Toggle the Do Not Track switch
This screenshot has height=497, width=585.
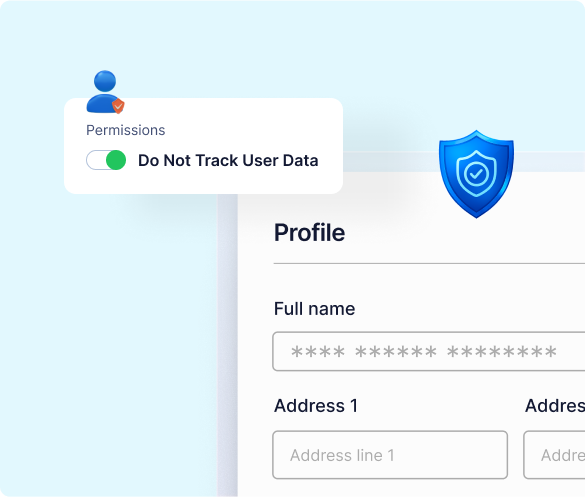106,160
